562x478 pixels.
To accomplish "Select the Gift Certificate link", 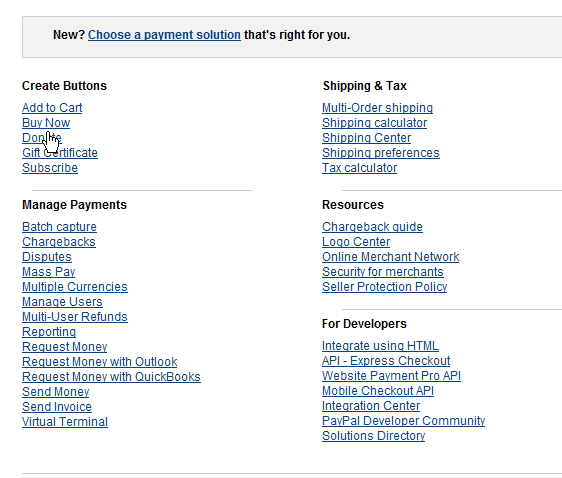I will click(x=60, y=153).
